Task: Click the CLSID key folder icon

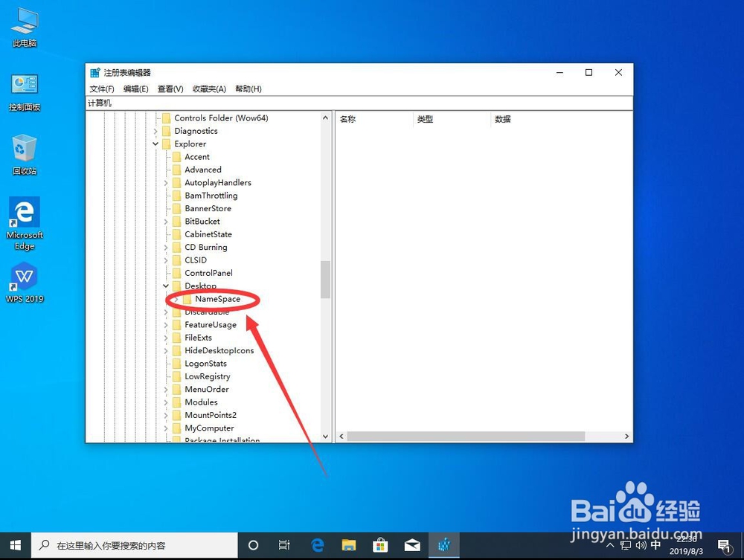Action: click(176, 260)
